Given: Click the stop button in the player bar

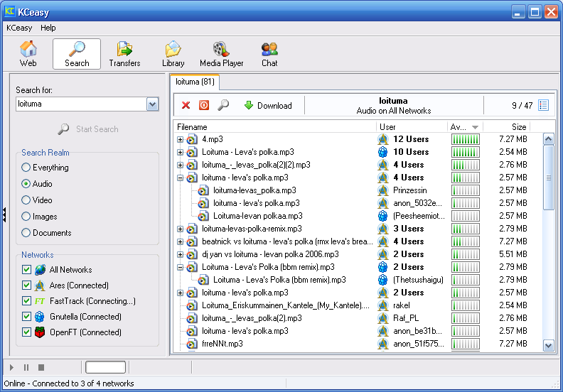Looking at the screenshot, I should (x=41, y=367).
